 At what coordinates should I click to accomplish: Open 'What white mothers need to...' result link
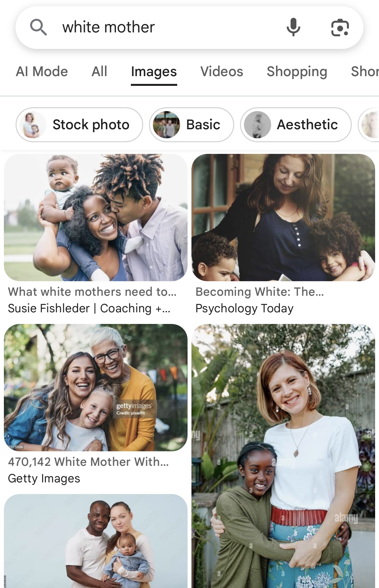pyautogui.click(x=92, y=292)
